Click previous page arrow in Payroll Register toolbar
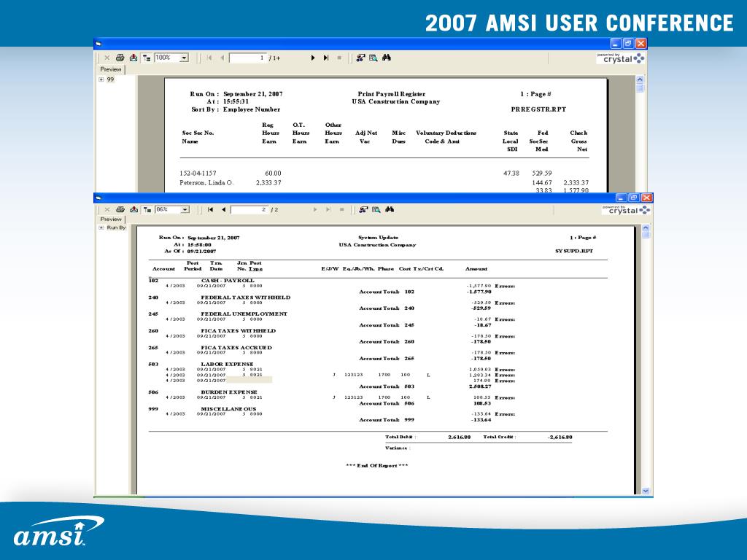The height and width of the screenshot is (560, 747). pyautogui.click(x=222, y=58)
